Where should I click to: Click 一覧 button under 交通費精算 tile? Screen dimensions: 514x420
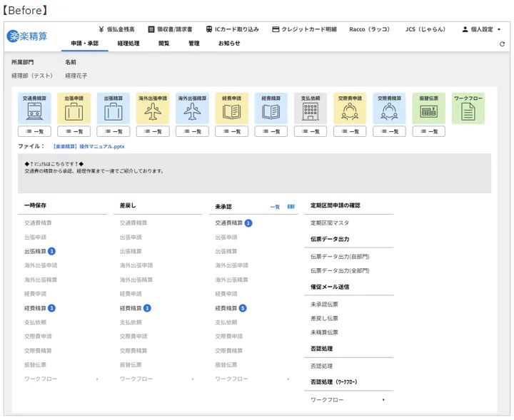coord(34,132)
